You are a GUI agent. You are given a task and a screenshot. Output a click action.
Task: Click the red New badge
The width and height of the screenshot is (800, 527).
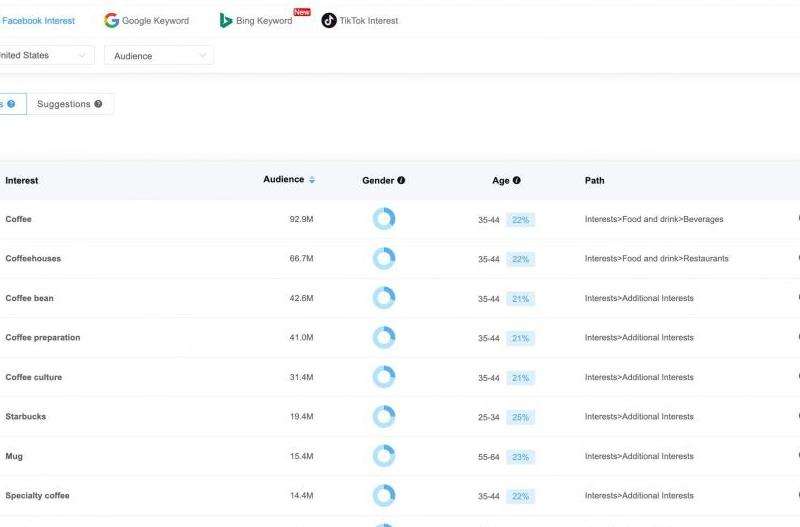click(x=302, y=12)
